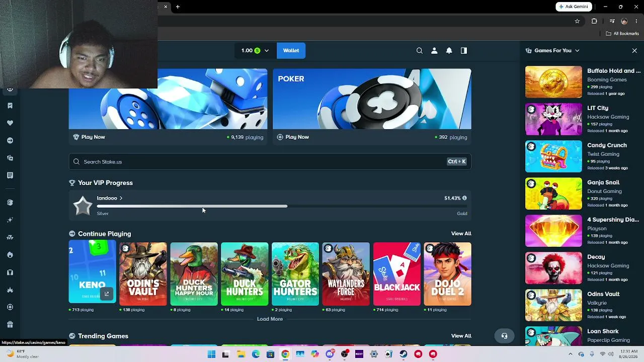Close the Games For You panel
Image resolution: width=644 pixels, height=362 pixels.
[634, 50]
